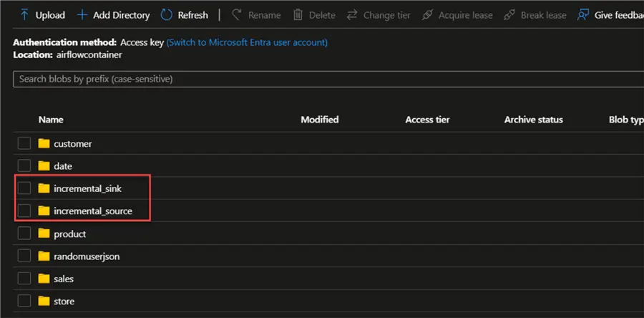Screen dimensions: 644x318
Task: Open the customer folder icon
Action: pyautogui.click(x=44, y=143)
